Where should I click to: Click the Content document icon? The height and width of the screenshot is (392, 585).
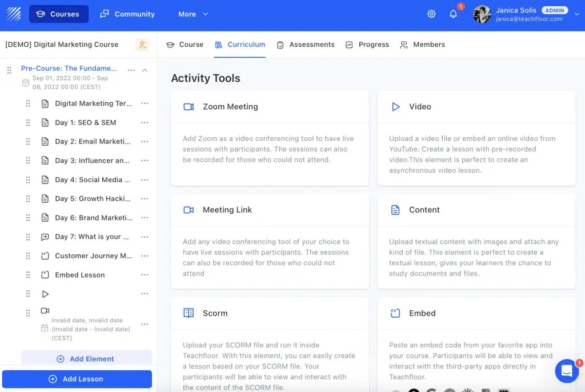(395, 210)
